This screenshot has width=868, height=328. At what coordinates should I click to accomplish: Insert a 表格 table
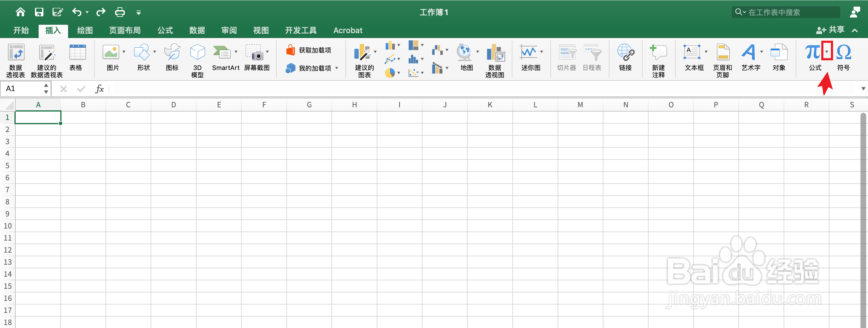point(77,57)
